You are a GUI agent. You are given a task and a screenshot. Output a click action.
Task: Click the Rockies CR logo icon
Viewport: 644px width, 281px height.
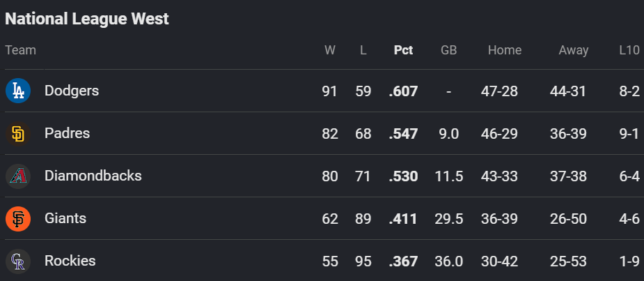tap(18, 261)
